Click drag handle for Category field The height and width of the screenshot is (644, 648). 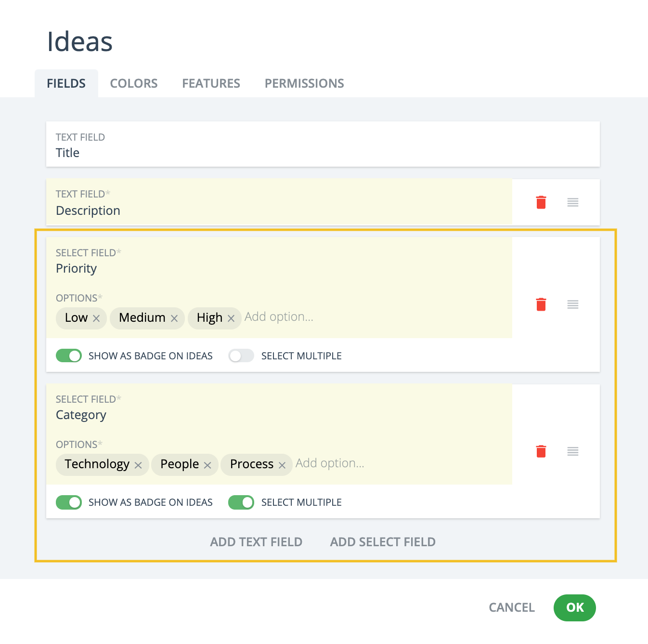pos(573,451)
